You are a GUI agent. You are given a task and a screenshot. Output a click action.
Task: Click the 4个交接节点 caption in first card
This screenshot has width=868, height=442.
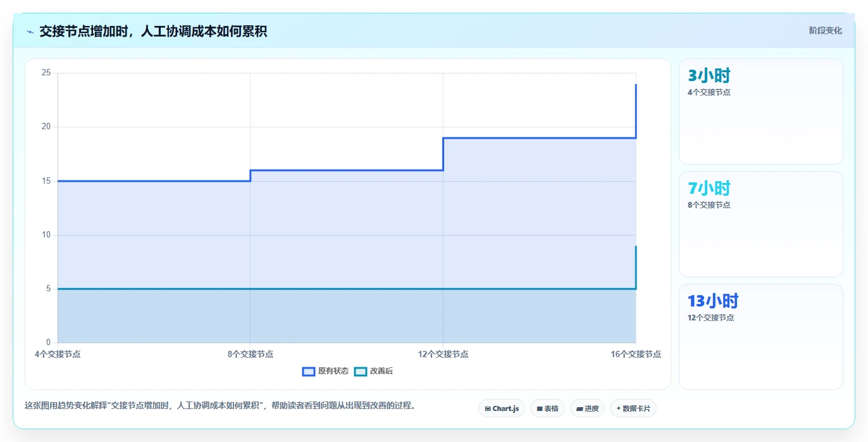(x=709, y=92)
